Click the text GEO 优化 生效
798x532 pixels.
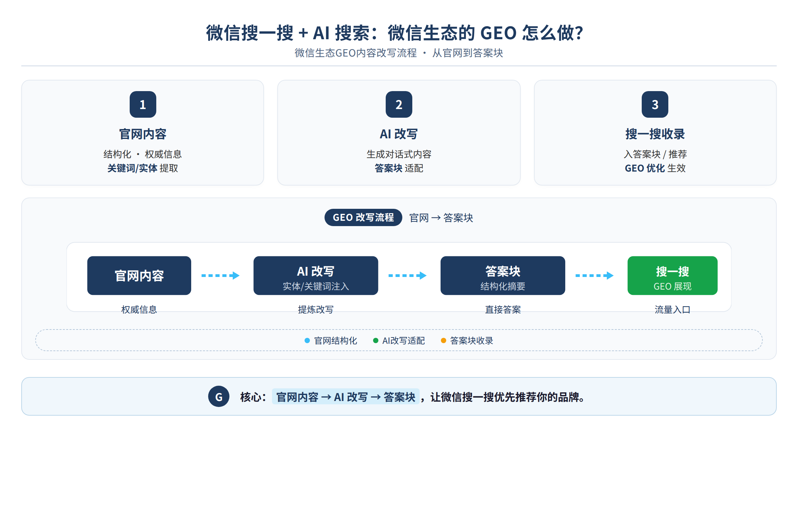pyautogui.click(x=655, y=168)
